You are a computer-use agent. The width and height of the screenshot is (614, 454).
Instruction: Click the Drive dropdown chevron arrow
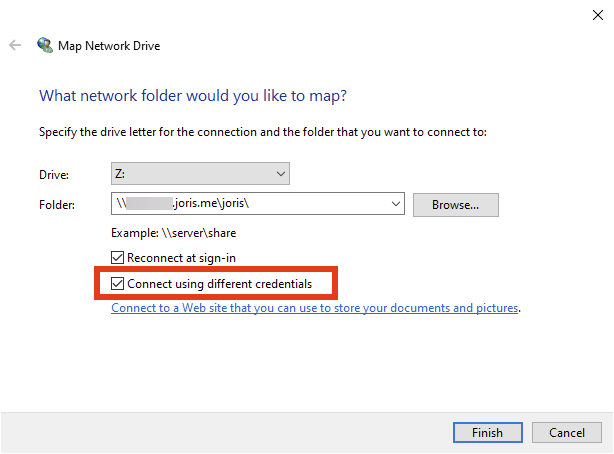click(x=279, y=173)
